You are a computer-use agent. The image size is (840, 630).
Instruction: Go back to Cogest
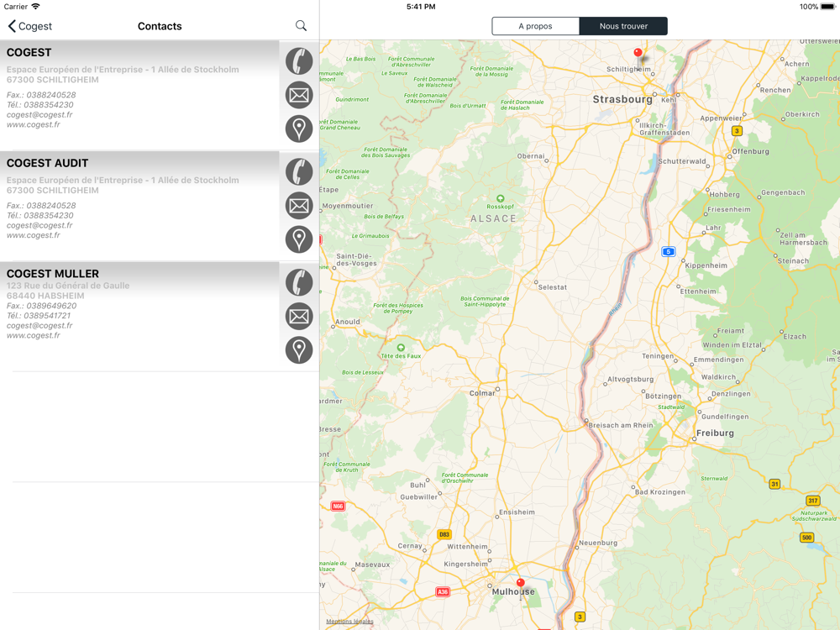30,26
